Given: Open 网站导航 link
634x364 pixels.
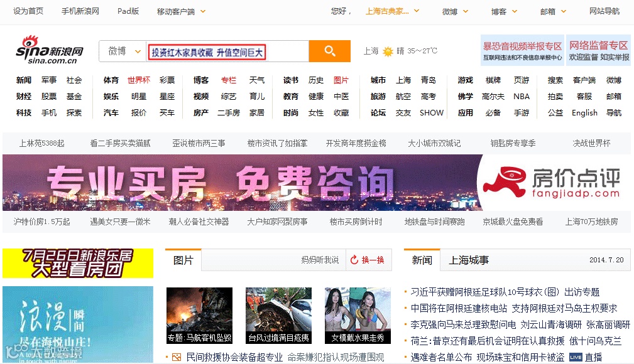Looking at the screenshot, I should tap(604, 11).
